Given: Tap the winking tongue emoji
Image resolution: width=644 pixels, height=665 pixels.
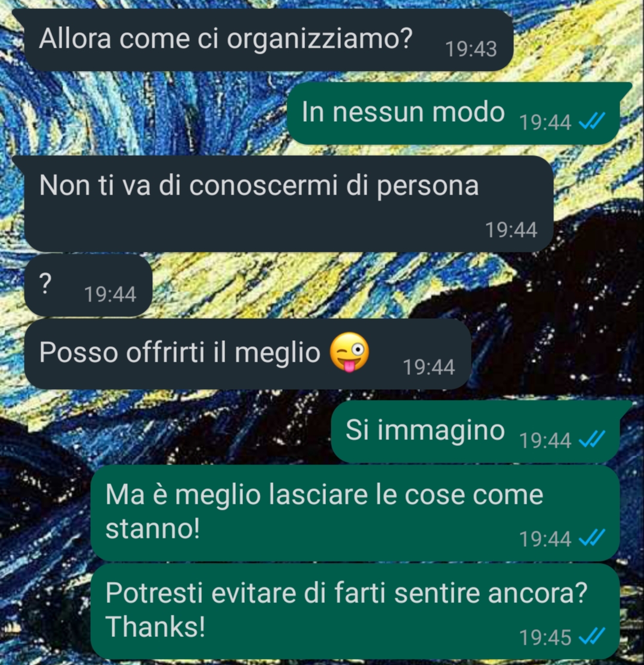Looking at the screenshot, I should 350,352.
